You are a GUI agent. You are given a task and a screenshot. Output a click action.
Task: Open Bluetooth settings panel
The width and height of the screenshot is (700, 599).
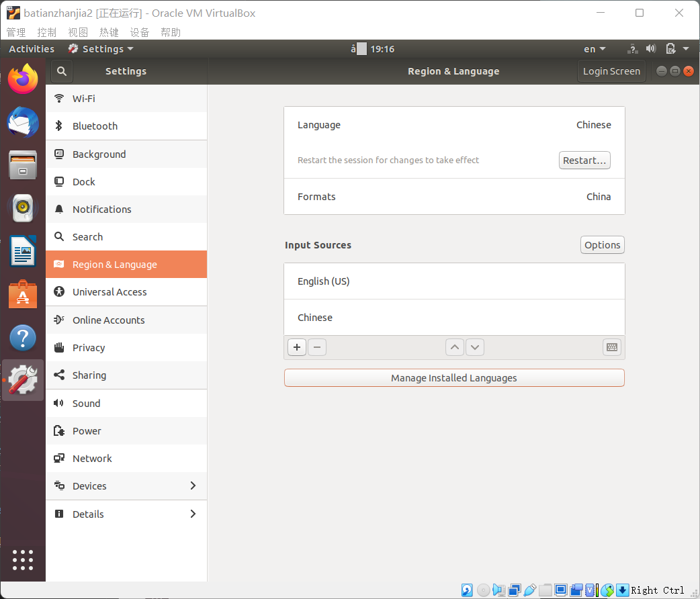[x=126, y=126]
